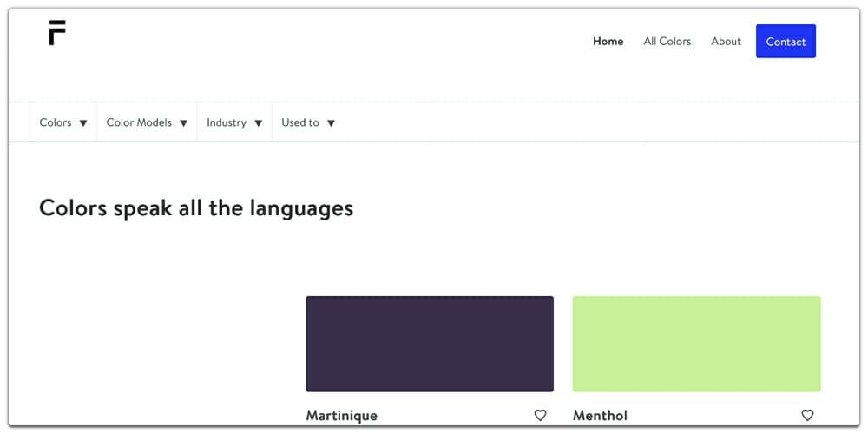Open the Colors filter dropdown label

pyautogui.click(x=56, y=122)
